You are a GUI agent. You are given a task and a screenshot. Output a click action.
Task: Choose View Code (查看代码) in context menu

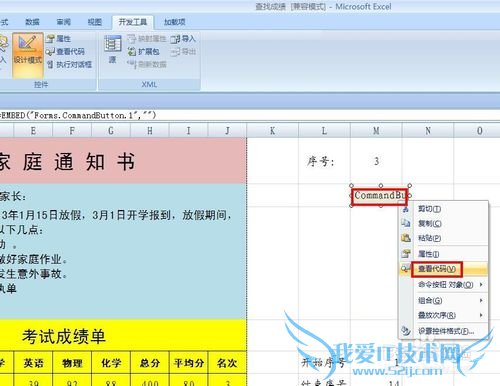[444, 269]
